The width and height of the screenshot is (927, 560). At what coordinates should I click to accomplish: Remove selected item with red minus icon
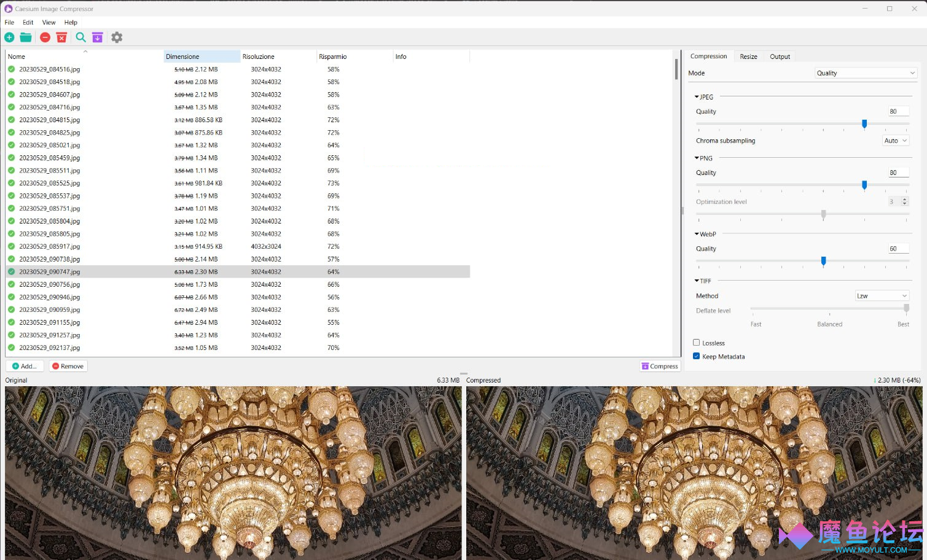45,37
